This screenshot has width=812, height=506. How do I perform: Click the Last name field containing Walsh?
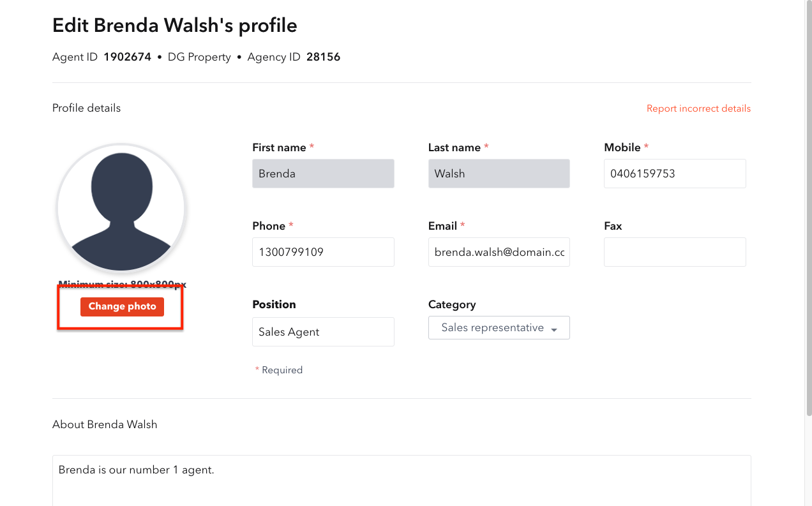point(499,174)
